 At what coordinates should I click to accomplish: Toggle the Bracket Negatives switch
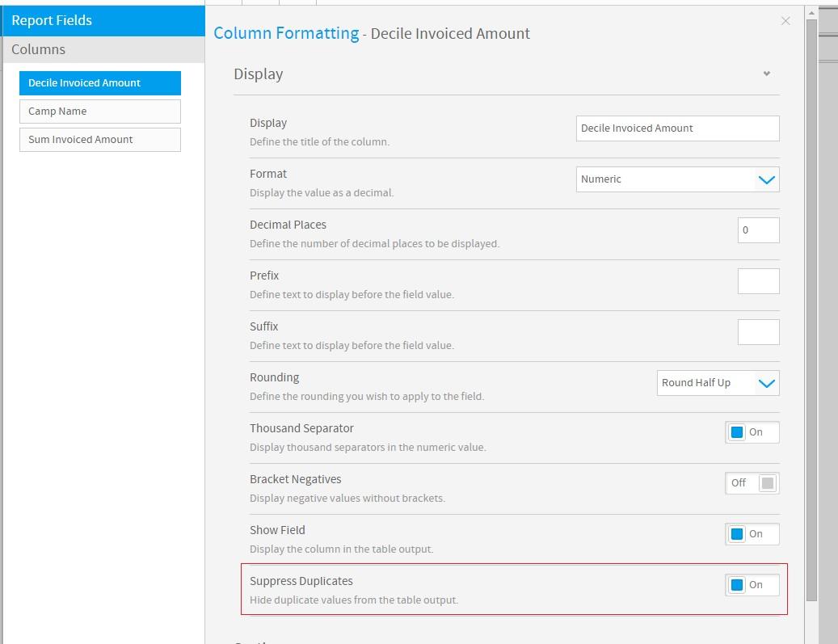pyautogui.click(x=752, y=483)
